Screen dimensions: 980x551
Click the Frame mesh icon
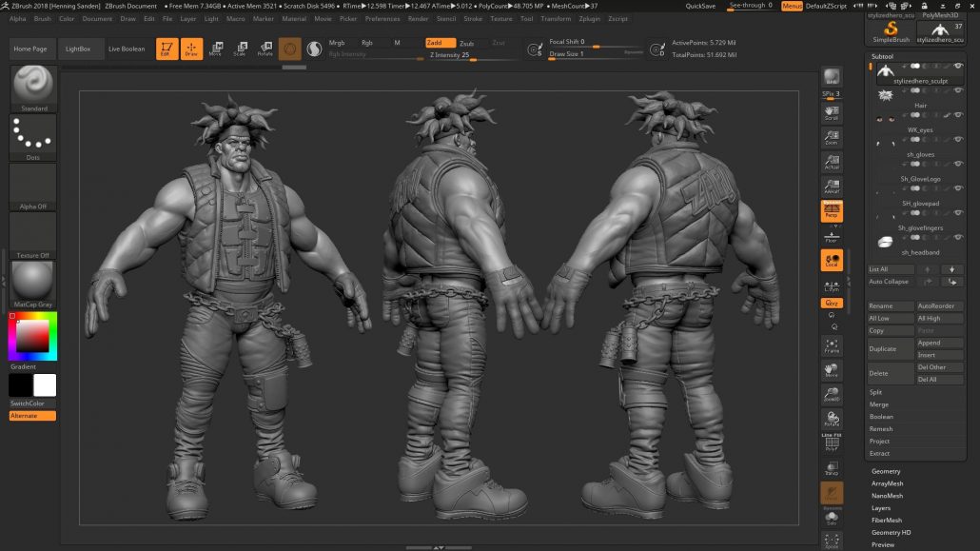(x=832, y=345)
